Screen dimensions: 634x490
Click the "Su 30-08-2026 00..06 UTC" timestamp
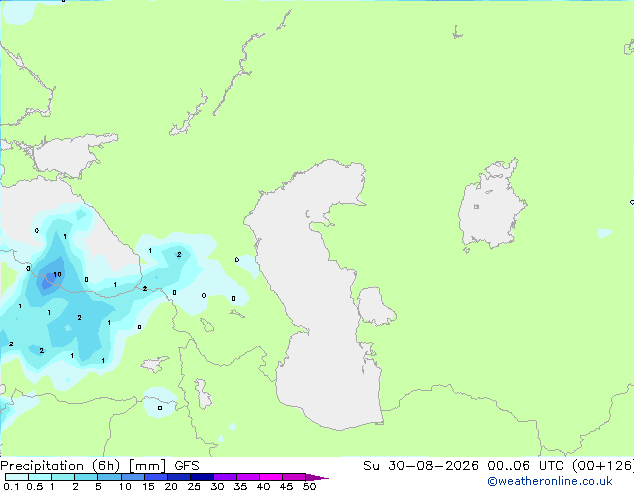tap(465, 466)
